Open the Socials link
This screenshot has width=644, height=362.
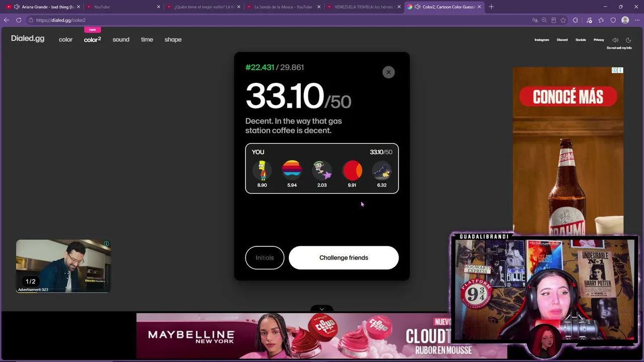581,40
